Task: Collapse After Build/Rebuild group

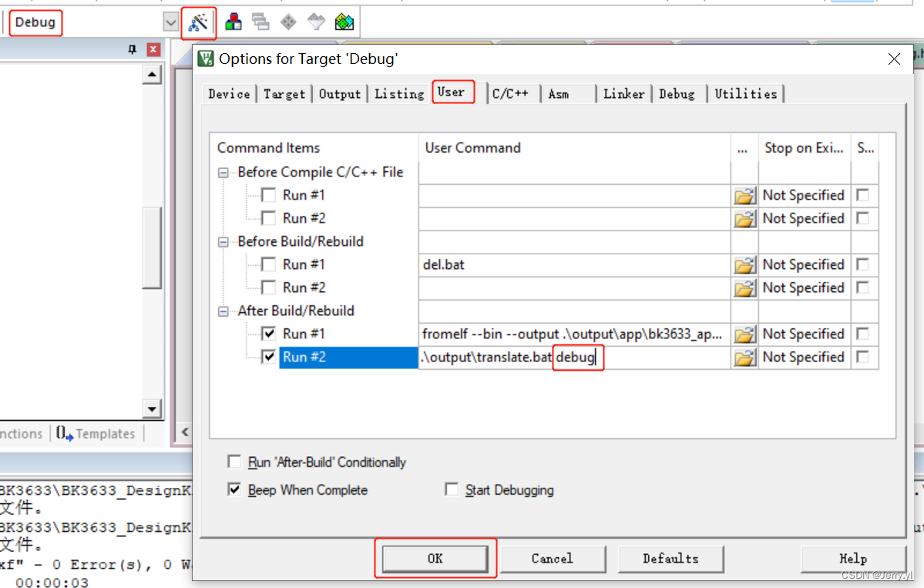Action: click(x=223, y=311)
